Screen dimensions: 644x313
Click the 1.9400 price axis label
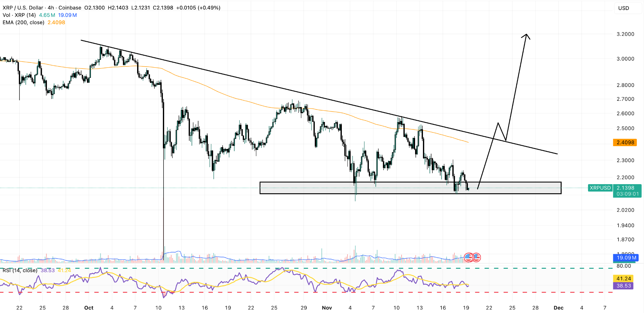tap(625, 225)
